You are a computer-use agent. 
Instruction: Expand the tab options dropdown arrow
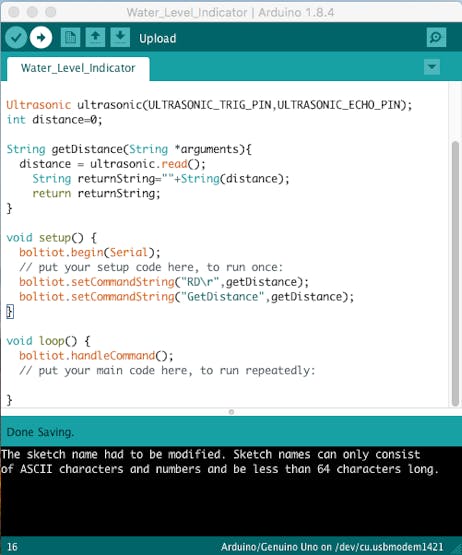click(x=432, y=67)
